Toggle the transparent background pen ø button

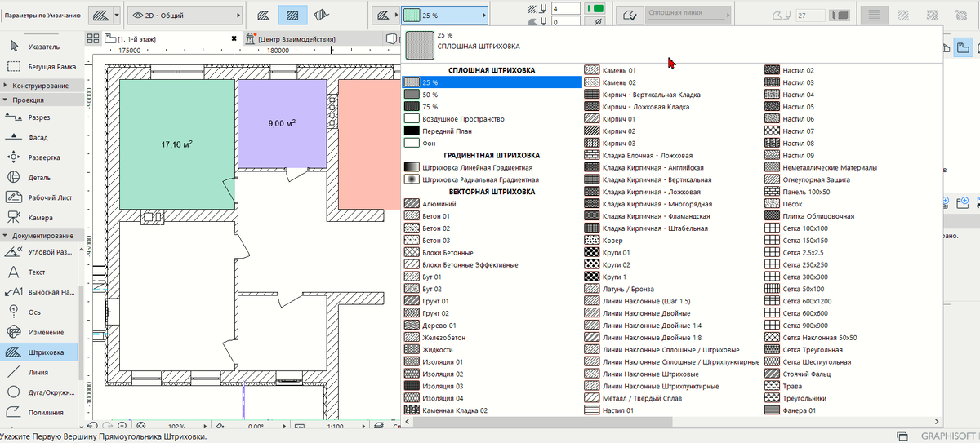[599, 22]
